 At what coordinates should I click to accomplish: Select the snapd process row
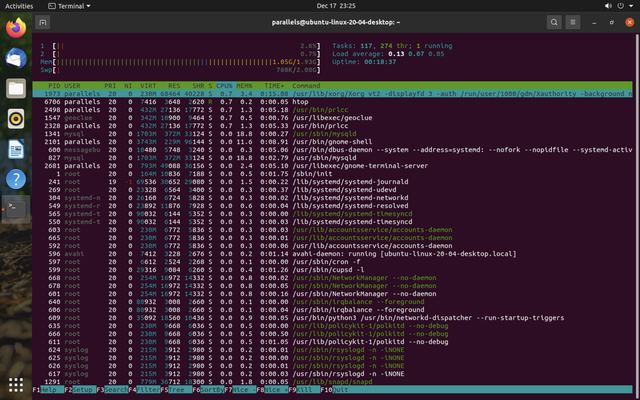(332, 382)
